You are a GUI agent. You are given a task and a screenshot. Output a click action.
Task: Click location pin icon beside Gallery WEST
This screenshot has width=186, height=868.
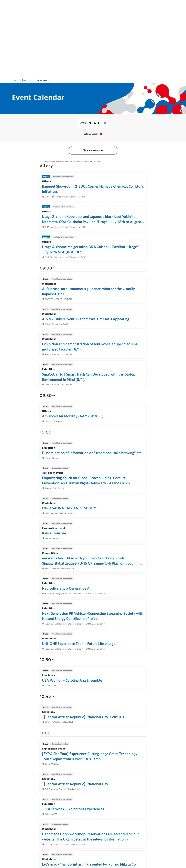[x=43, y=814]
